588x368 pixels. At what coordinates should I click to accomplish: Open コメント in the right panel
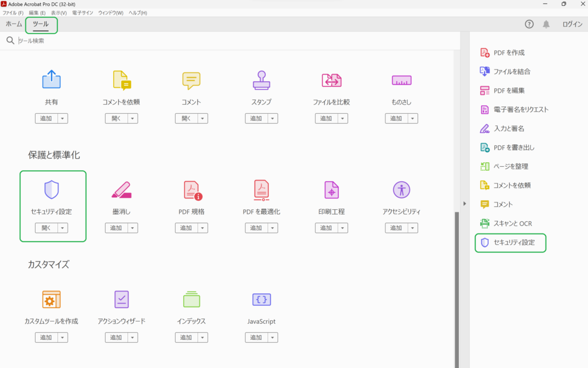click(x=496, y=204)
